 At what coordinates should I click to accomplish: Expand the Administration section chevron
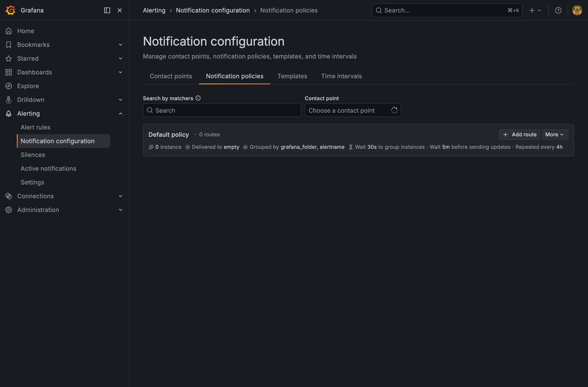click(x=121, y=210)
